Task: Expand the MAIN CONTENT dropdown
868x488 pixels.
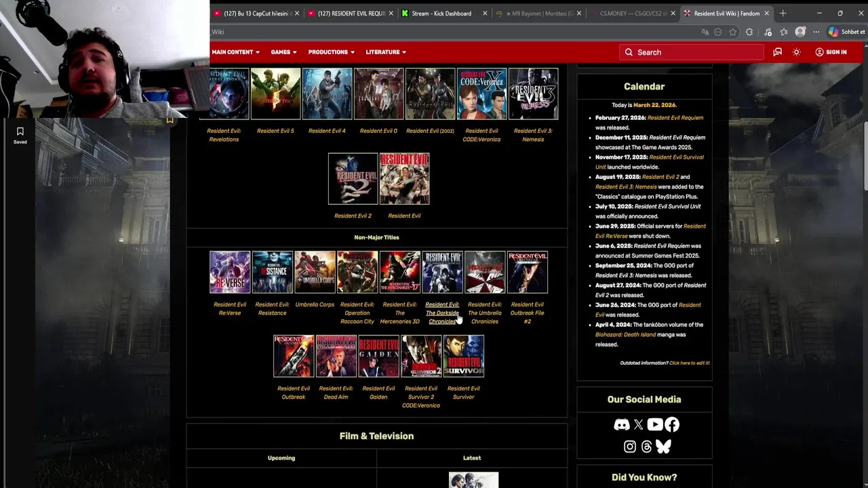Action: coord(235,52)
